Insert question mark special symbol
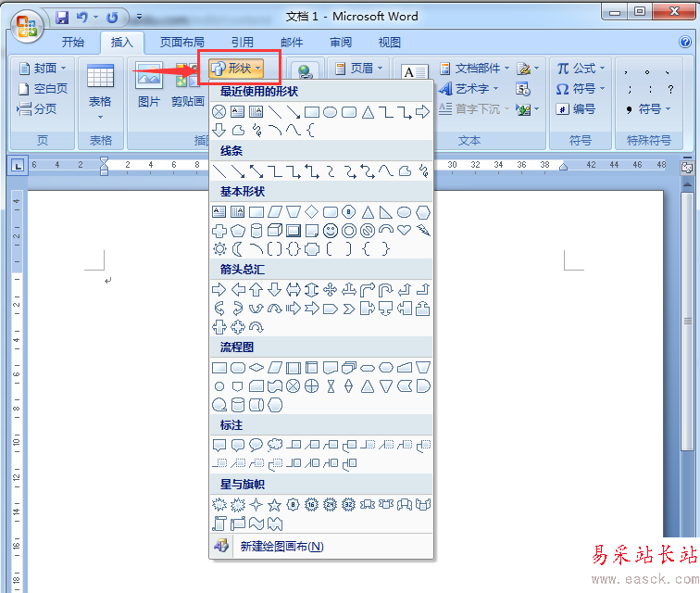Image resolution: width=700 pixels, height=593 pixels. [670, 89]
